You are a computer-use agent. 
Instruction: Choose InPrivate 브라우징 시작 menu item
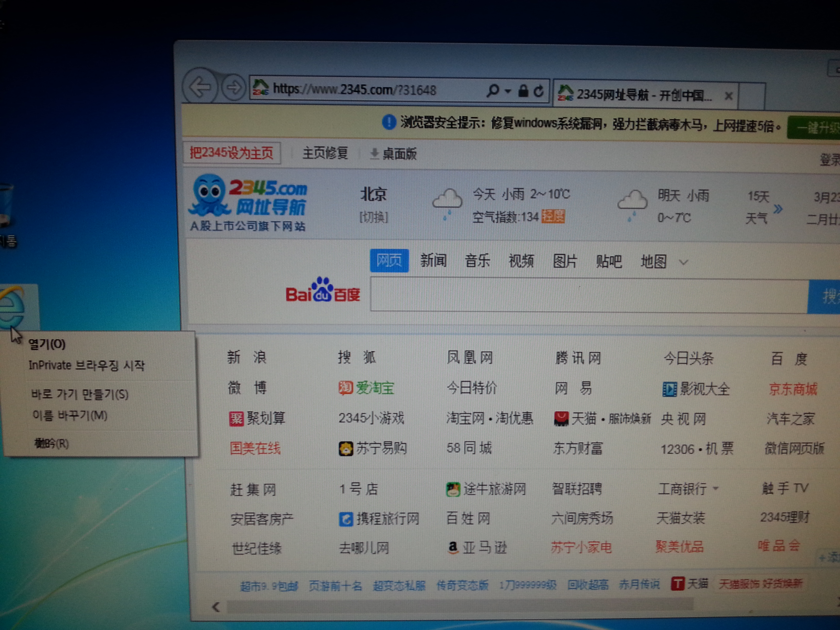(x=87, y=365)
